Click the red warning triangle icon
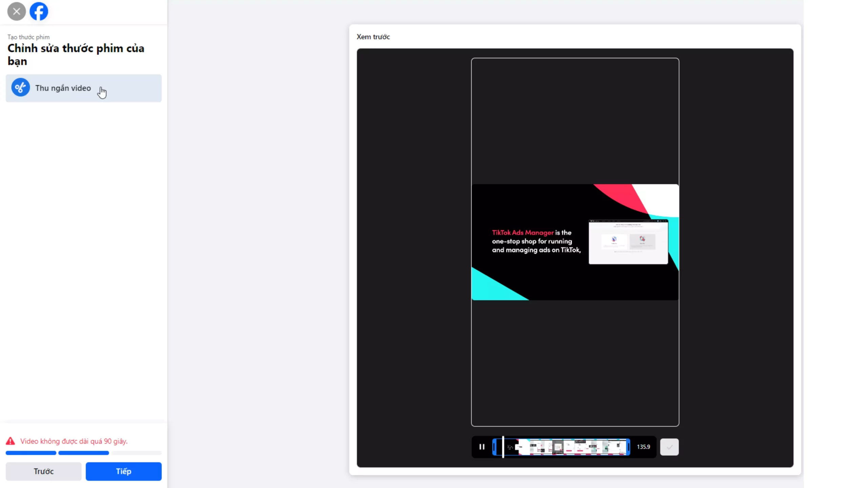Image resolution: width=868 pixels, height=488 pixels. 11,441
